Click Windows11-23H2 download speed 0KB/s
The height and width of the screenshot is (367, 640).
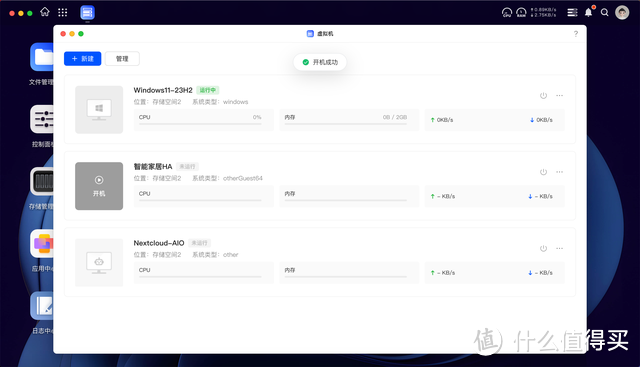(x=541, y=120)
